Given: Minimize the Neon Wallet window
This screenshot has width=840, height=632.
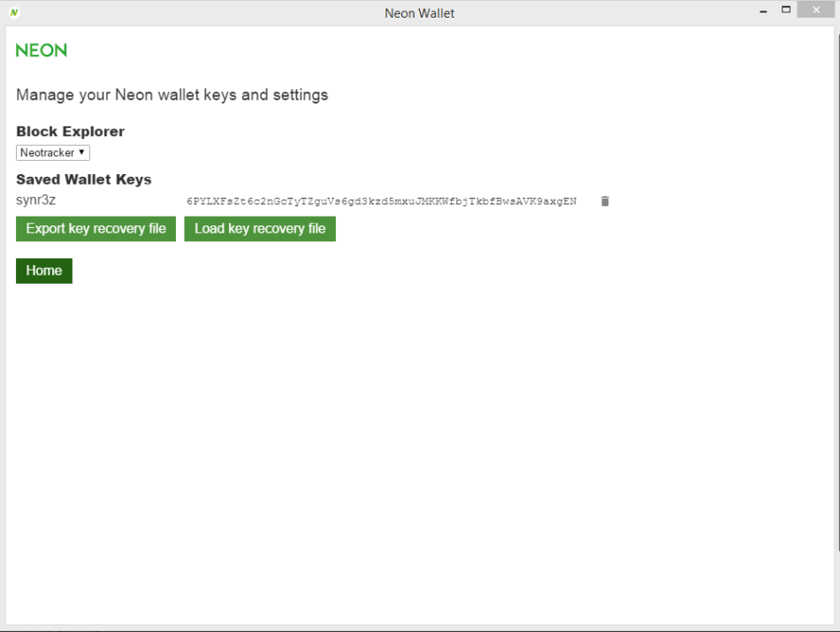Looking at the screenshot, I should [x=762, y=11].
